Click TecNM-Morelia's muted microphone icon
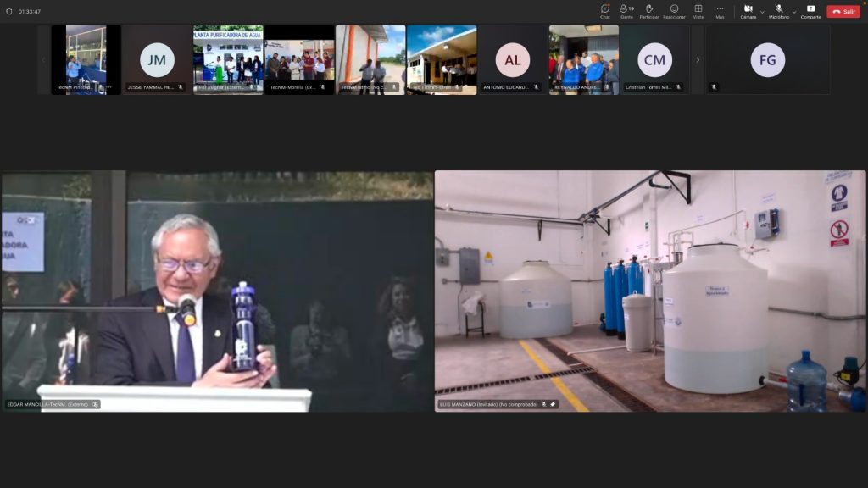Image resolution: width=868 pixels, height=488 pixels. tap(323, 87)
